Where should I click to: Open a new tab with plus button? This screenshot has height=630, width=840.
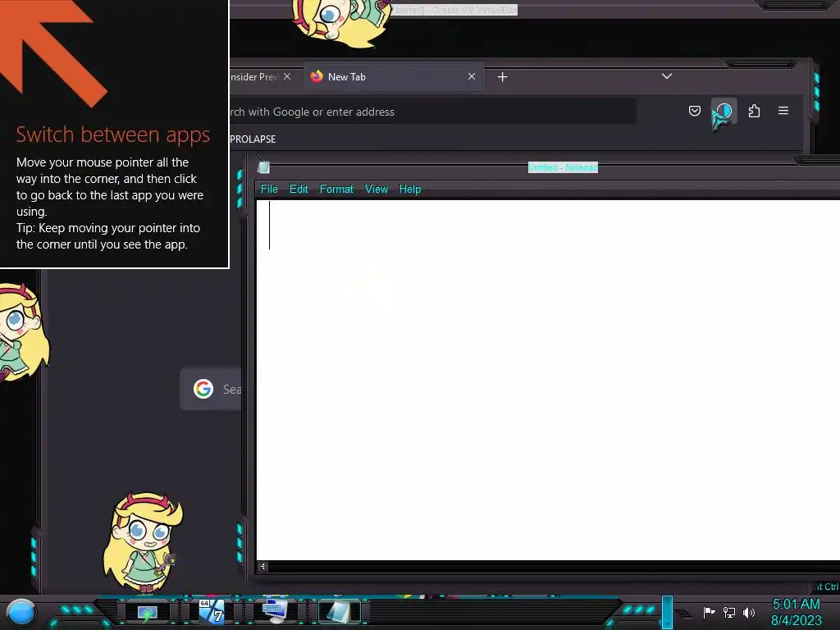pos(502,77)
